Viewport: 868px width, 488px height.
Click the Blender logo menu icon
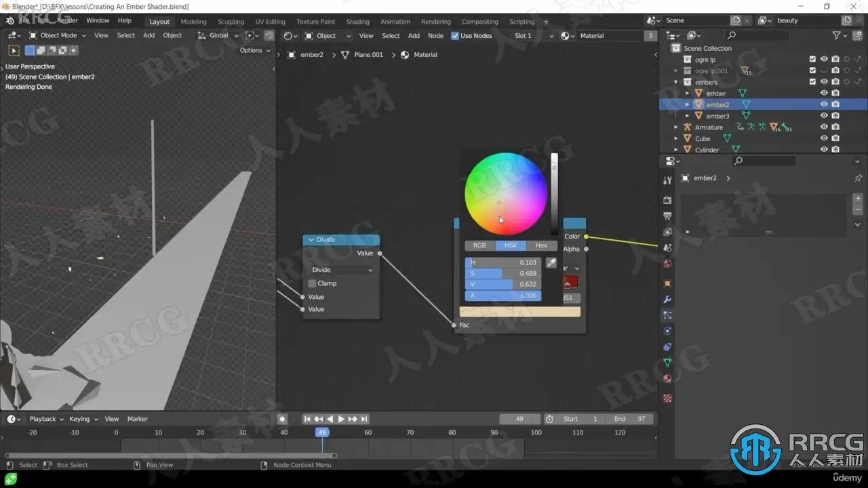tap(9, 21)
